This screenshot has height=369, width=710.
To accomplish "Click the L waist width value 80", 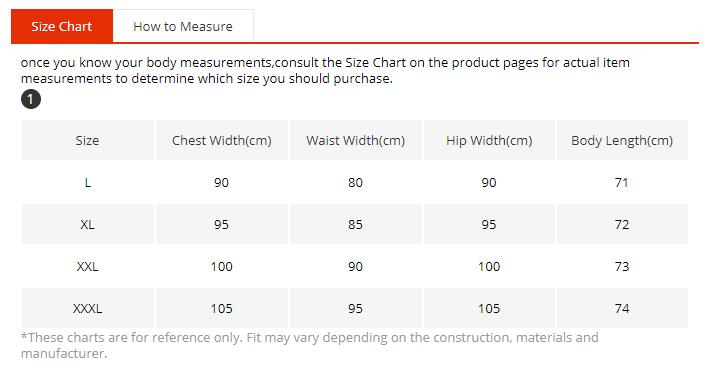I will [355, 182].
